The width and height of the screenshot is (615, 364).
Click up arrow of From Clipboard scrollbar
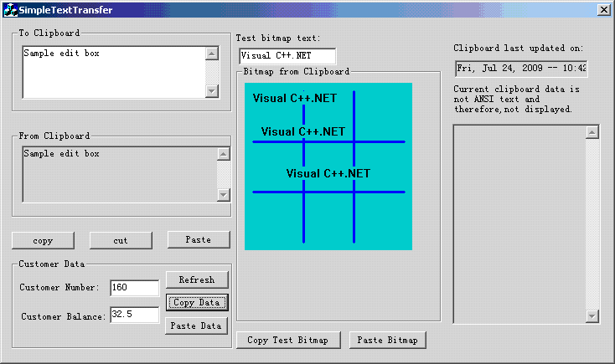tap(224, 154)
